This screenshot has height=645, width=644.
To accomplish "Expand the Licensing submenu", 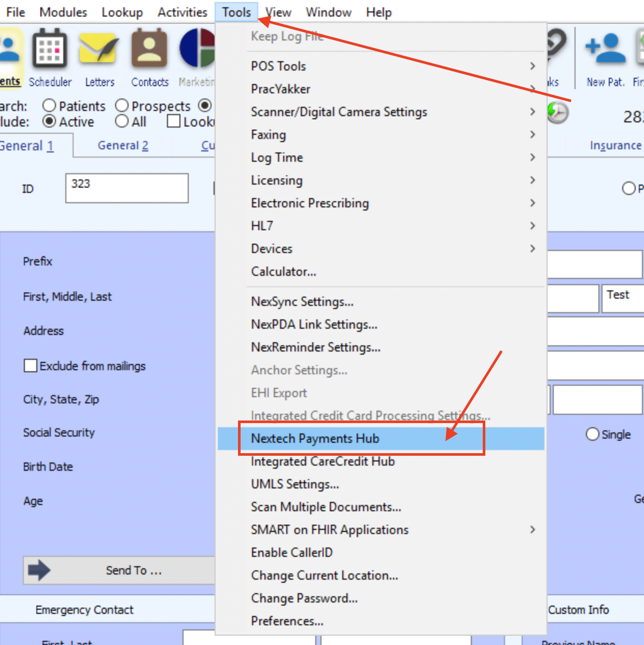I will (x=381, y=180).
